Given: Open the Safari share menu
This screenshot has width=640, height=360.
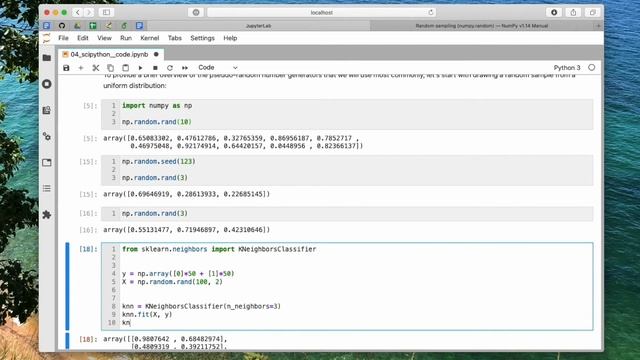Looking at the screenshot, I should (x=573, y=13).
